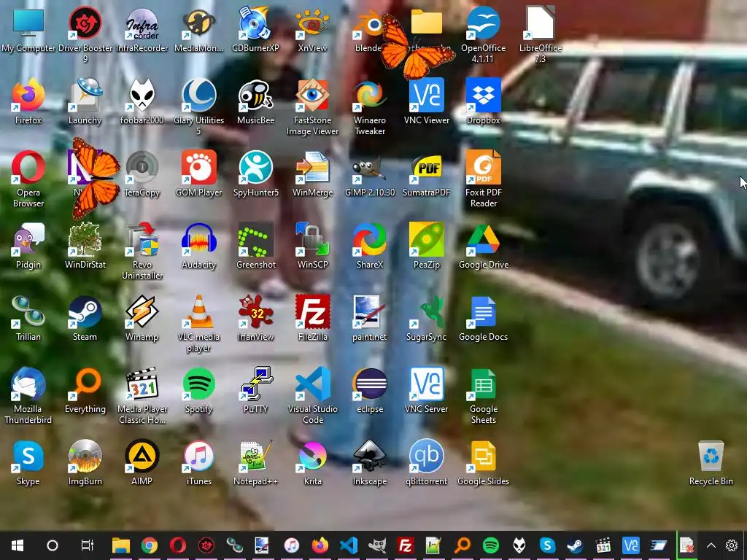Open the InfraRecorder desktop shortcut

[x=142, y=29]
